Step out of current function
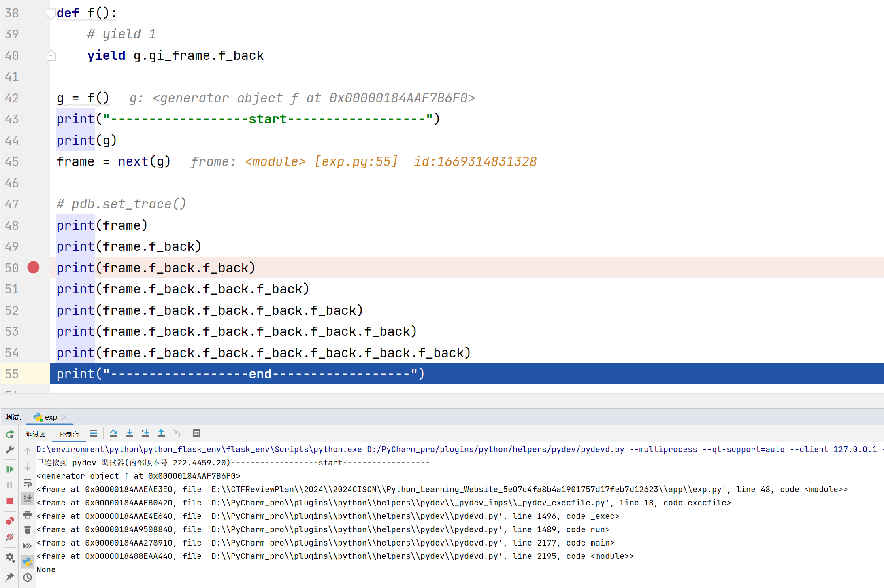 click(161, 433)
